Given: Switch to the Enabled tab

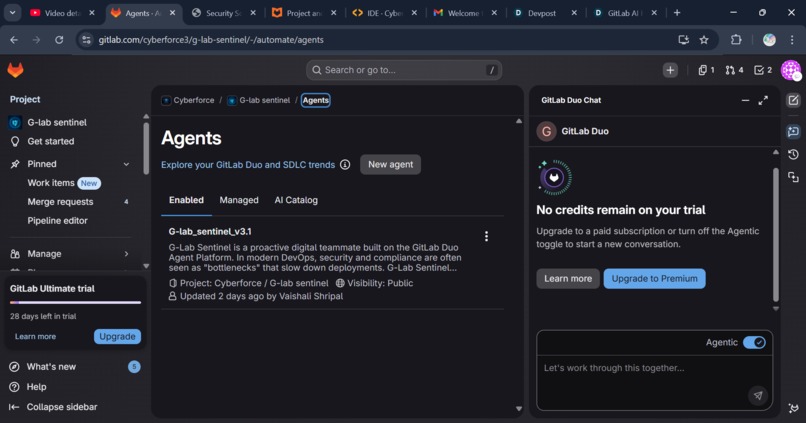Looking at the screenshot, I should tap(186, 200).
